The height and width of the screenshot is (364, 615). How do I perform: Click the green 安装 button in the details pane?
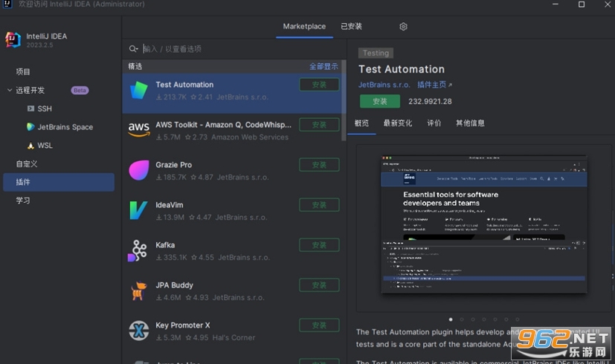[380, 102]
